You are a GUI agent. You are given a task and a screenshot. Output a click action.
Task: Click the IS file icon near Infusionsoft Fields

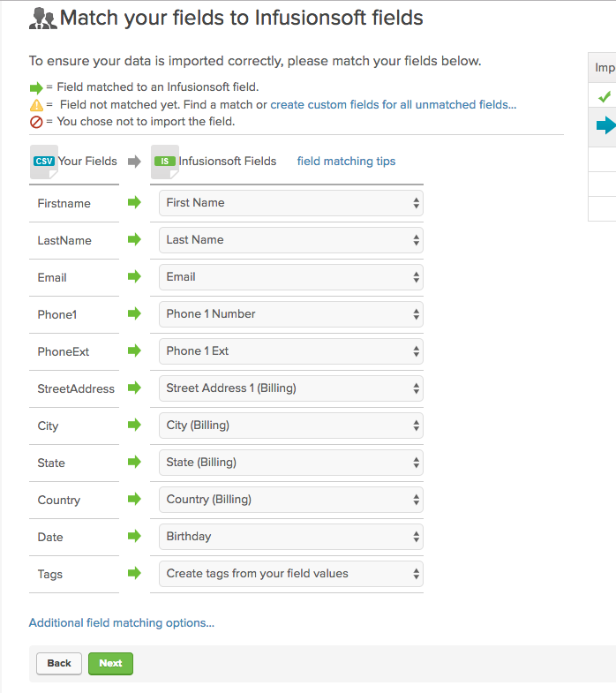165,162
